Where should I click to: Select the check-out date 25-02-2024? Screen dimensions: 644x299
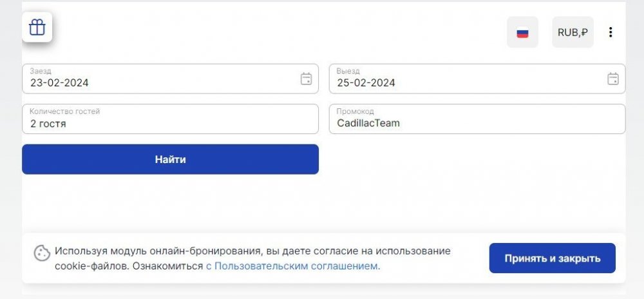click(366, 83)
